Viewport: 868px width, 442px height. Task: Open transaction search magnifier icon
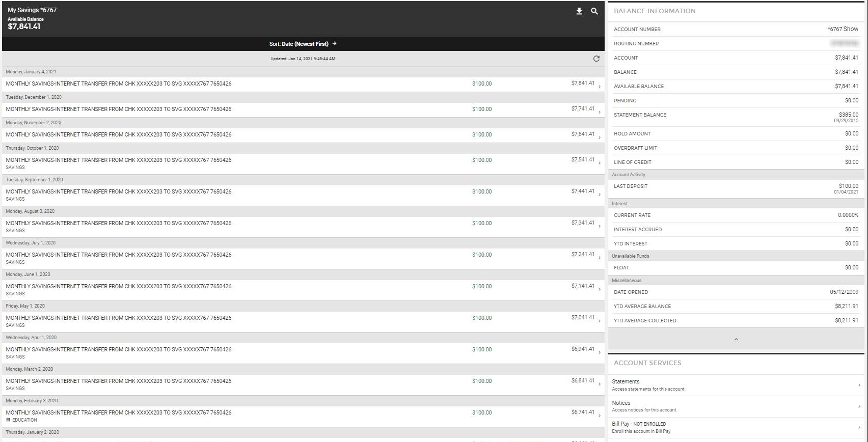pos(594,11)
